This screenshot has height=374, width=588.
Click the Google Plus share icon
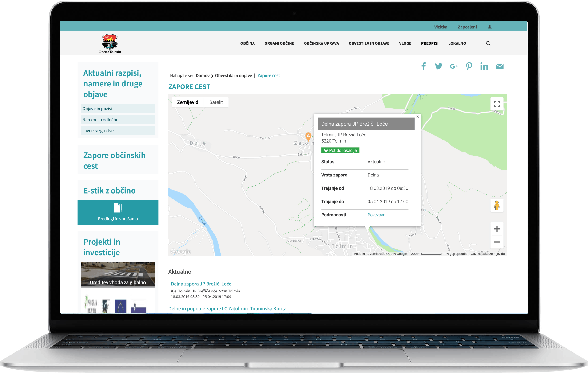(x=454, y=66)
